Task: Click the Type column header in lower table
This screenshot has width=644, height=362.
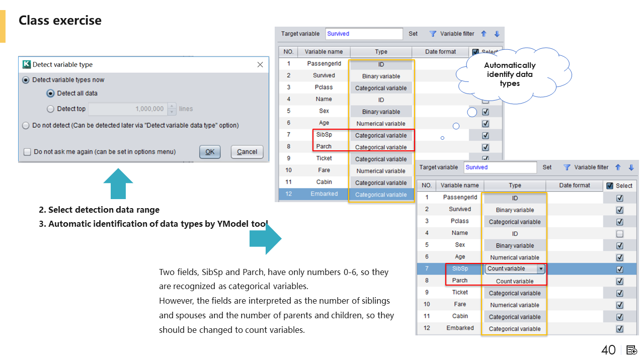Action: click(515, 186)
